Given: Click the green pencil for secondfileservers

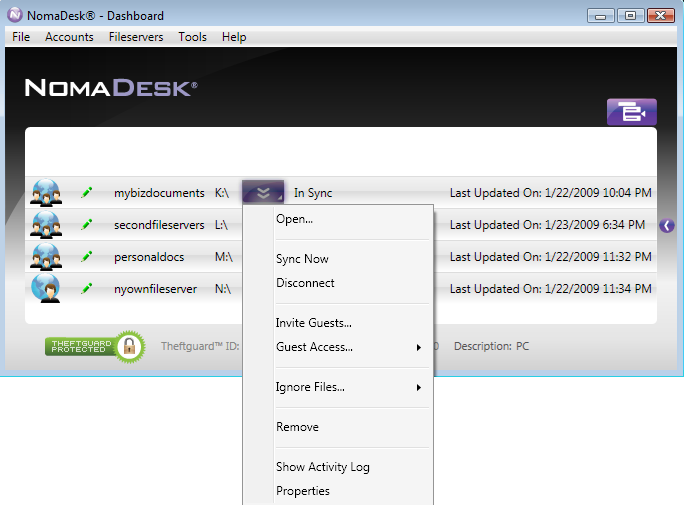Looking at the screenshot, I should (87, 225).
